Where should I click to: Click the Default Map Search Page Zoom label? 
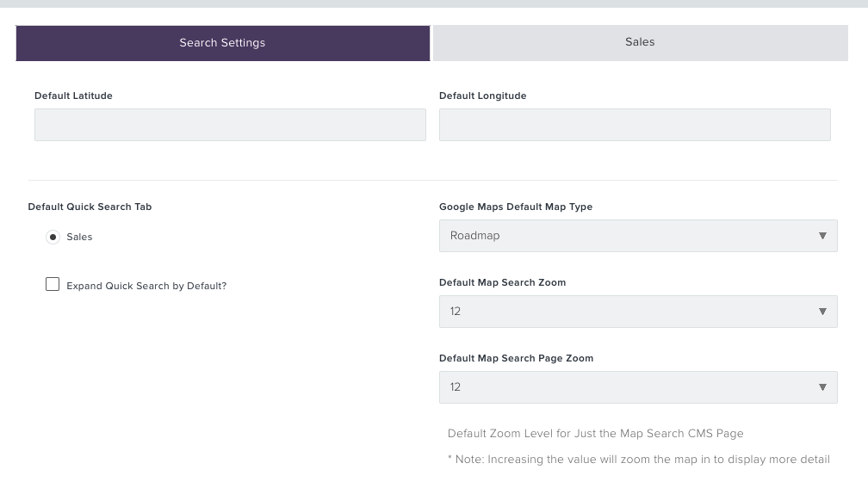[517, 359]
